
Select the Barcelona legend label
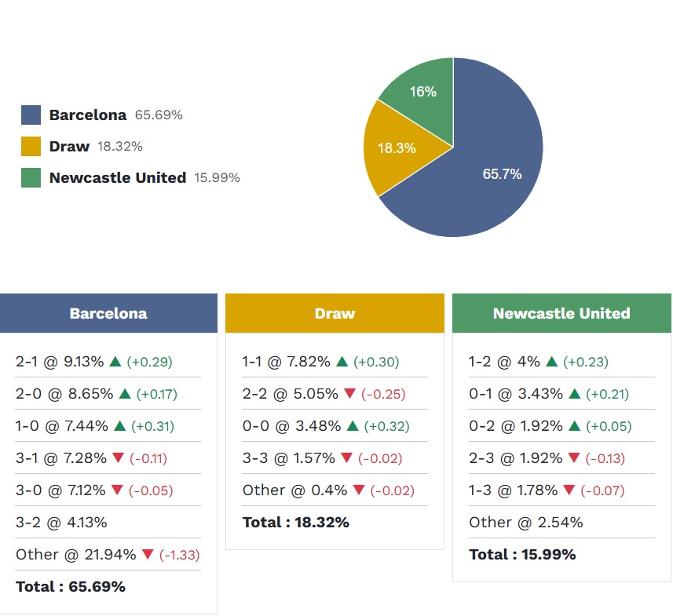[x=87, y=115]
